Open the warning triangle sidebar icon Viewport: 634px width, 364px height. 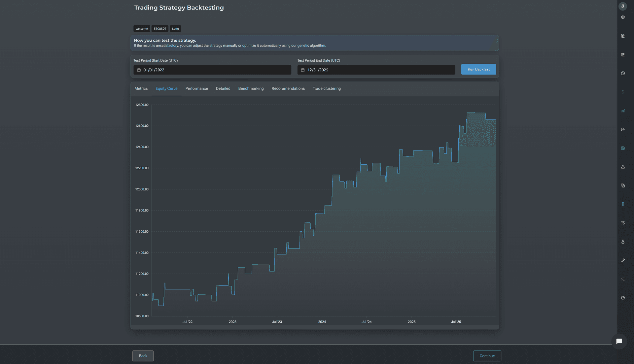click(x=623, y=167)
